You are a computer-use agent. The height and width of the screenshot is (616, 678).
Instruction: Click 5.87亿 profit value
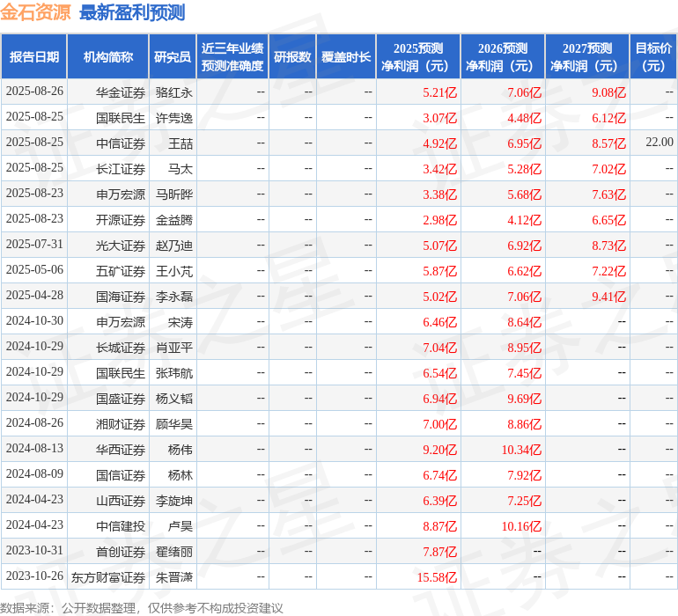click(x=439, y=271)
